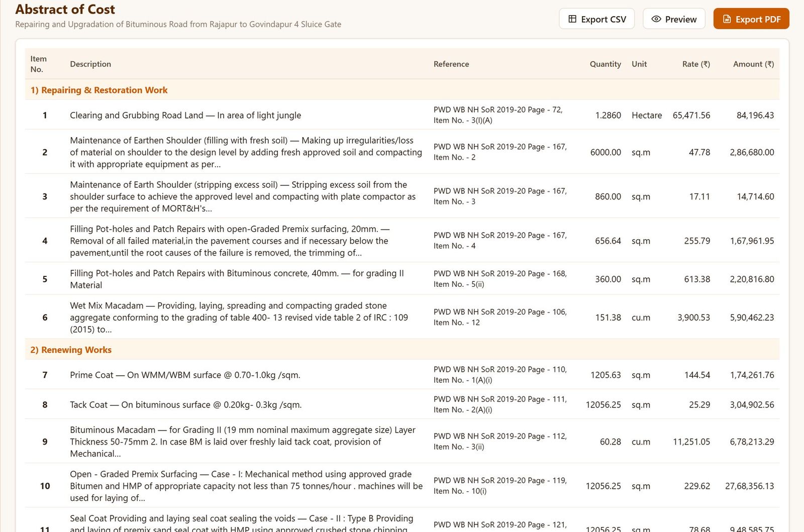Select the 'Renewing Works' section heading
804x532 pixels.
click(x=71, y=350)
